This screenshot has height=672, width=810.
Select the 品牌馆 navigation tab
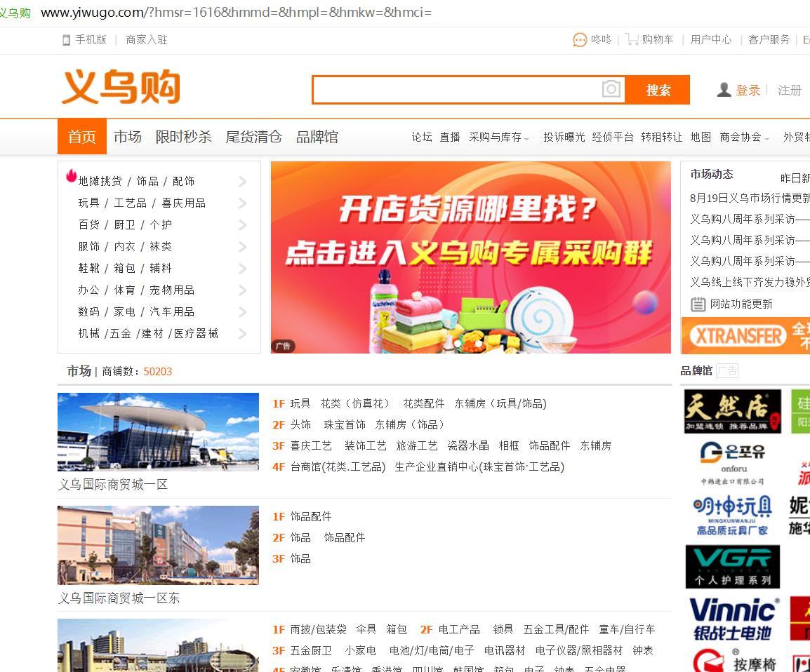(x=317, y=136)
